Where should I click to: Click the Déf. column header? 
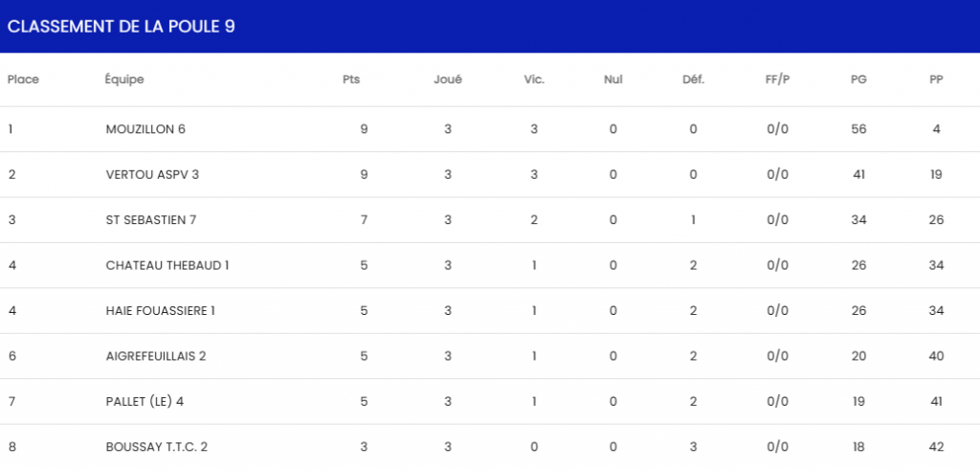tap(693, 79)
